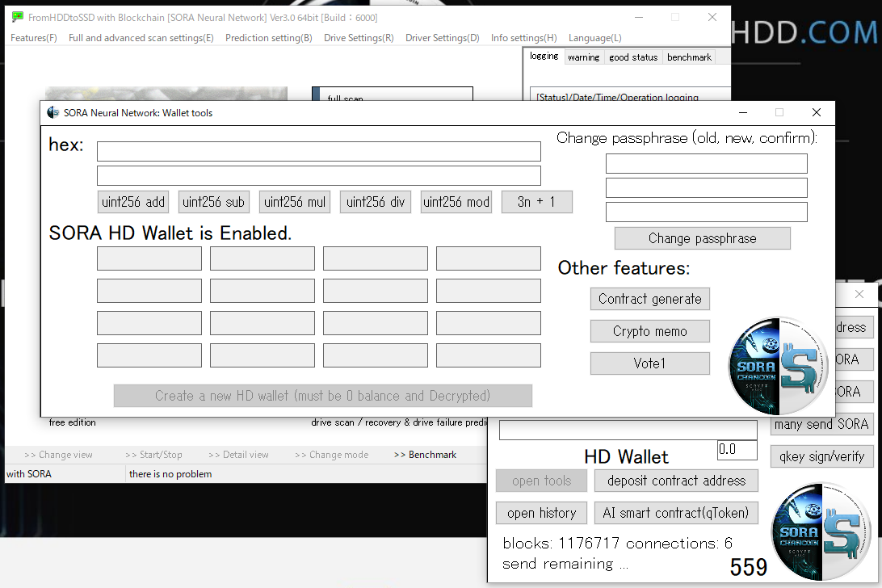Click the SORA Neural Network title bar icon

[x=52, y=112]
